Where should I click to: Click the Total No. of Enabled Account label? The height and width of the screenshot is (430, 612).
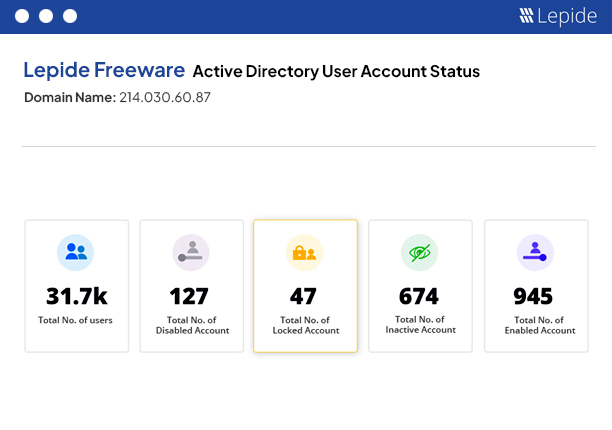[540, 325]
